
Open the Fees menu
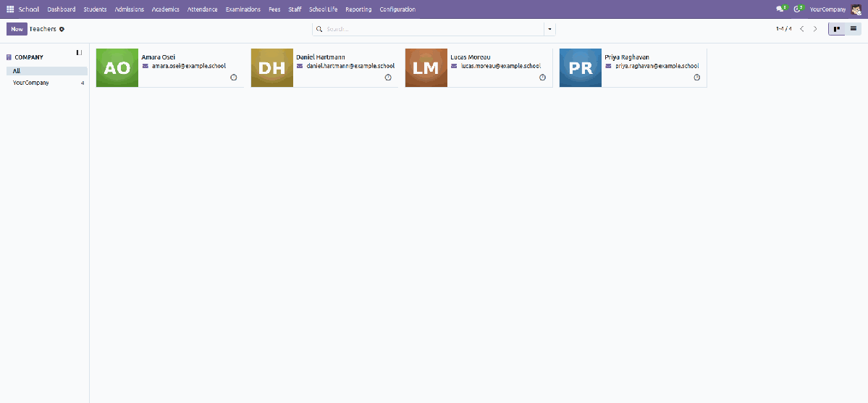click(274, 9)
